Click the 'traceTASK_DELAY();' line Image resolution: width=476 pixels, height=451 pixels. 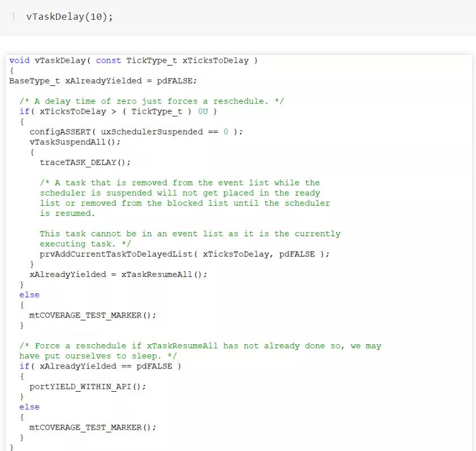coord(85,162)
